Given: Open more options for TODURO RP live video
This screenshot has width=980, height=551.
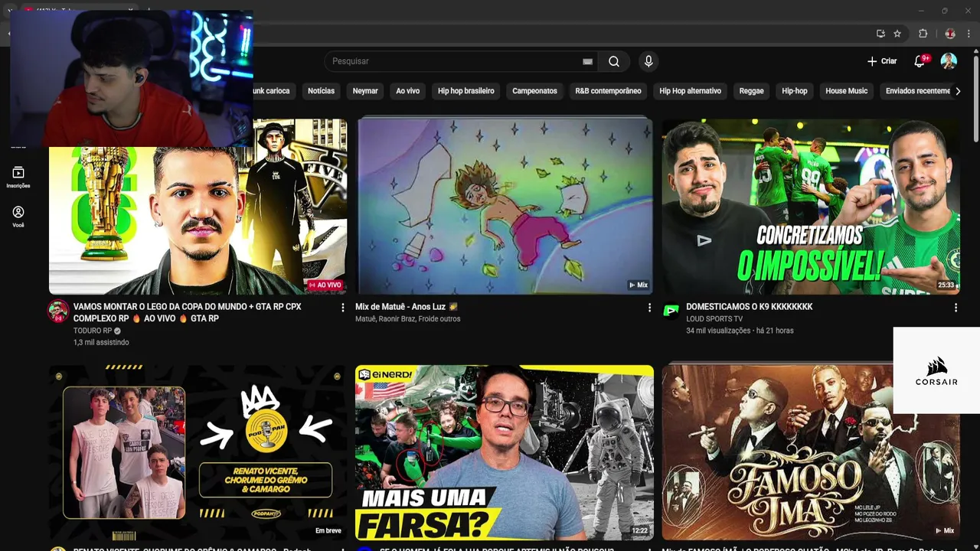Looking at the screenshot, I should click(x=343, y=308).
